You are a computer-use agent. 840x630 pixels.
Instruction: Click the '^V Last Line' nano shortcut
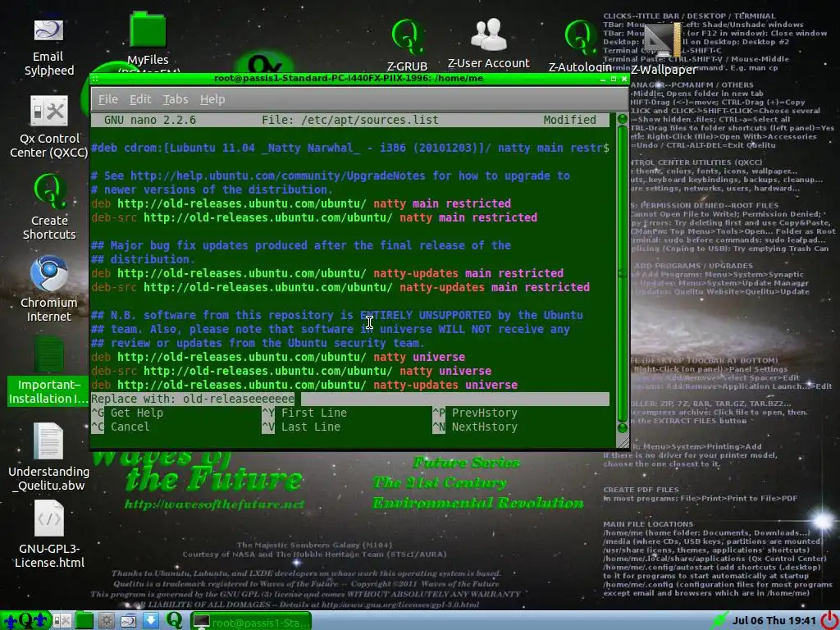point(300,427)
